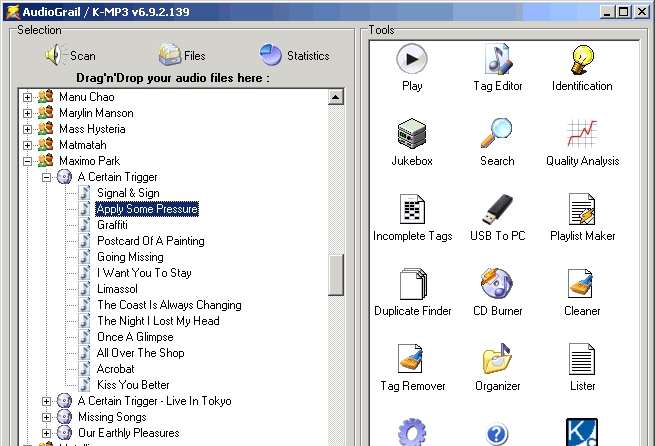Select the Going Missing track
This screenshot has height=446, width=655.
[x=130, y=257]
